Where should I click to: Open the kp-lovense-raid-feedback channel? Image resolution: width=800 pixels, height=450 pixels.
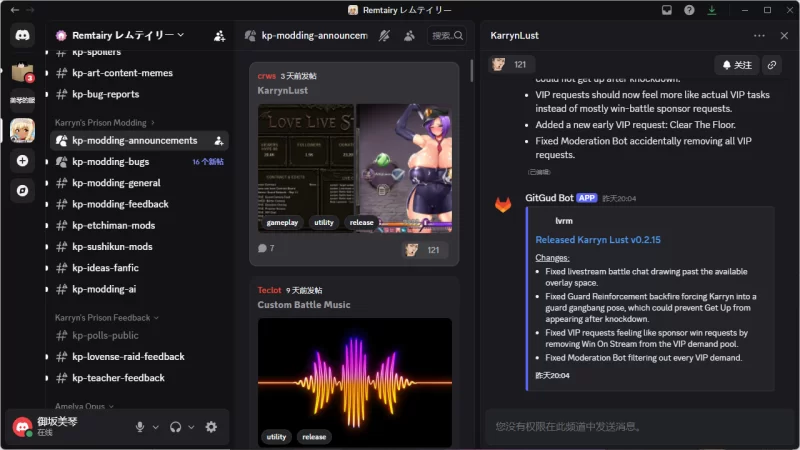(x=139, y=357)
